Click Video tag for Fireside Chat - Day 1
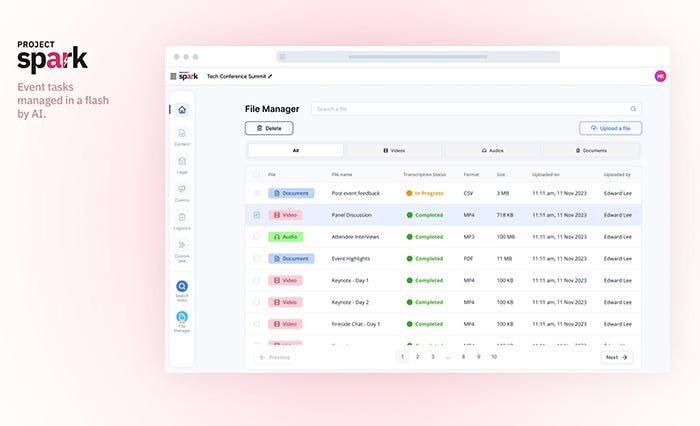Viewport: 700px width, 426px height. (x=285, y=324)
